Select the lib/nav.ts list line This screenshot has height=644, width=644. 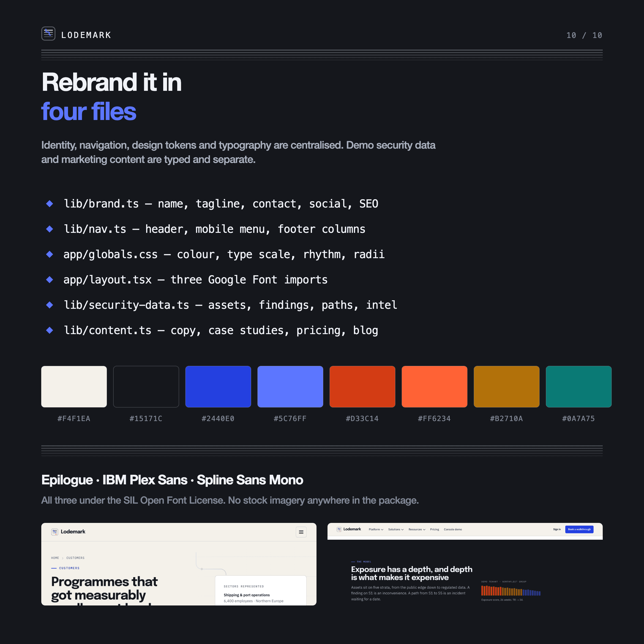tap(214, 229)
